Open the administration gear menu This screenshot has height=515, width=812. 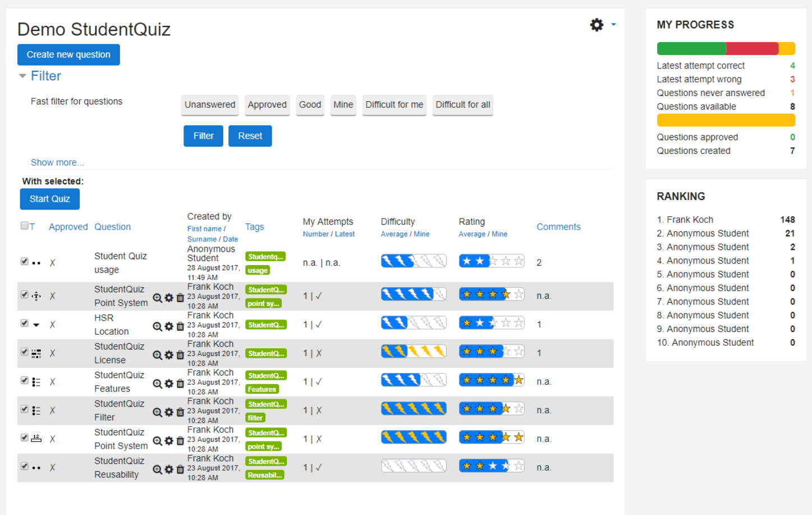click(x=596, y=25)
